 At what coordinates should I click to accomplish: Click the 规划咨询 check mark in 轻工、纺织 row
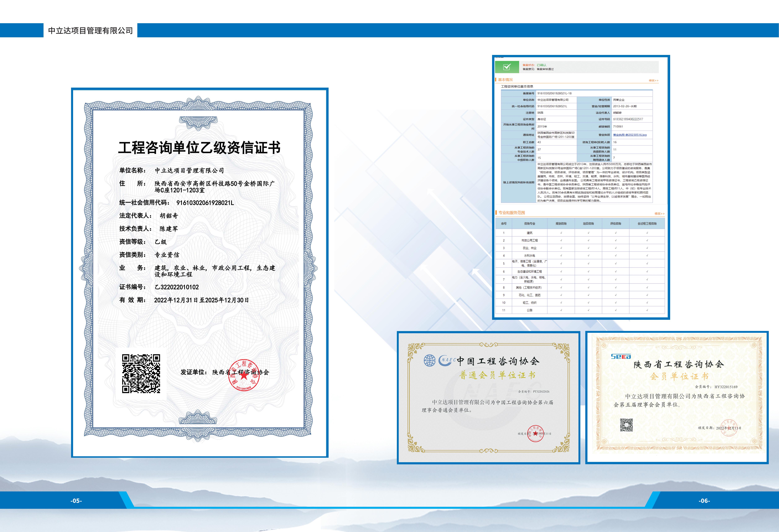(561, 302)
